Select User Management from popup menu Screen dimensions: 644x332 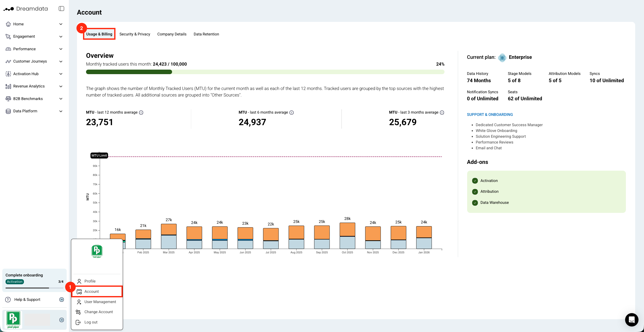100,302
